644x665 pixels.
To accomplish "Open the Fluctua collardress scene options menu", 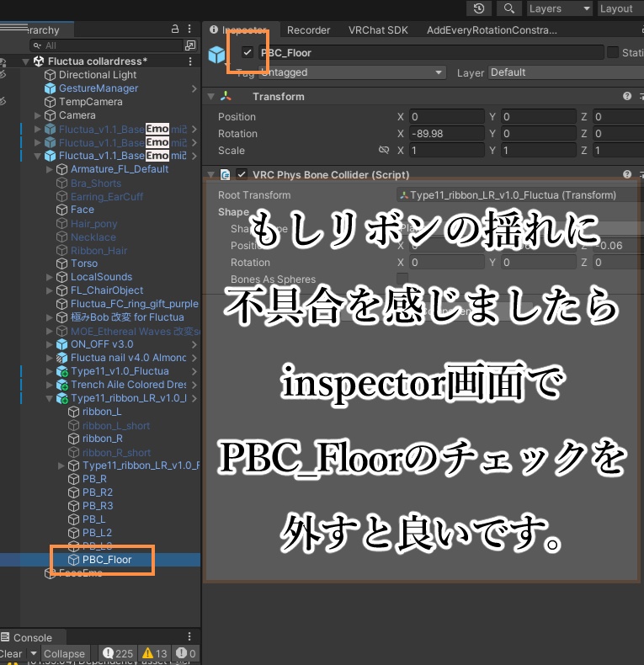I will [x=190, y=61].
